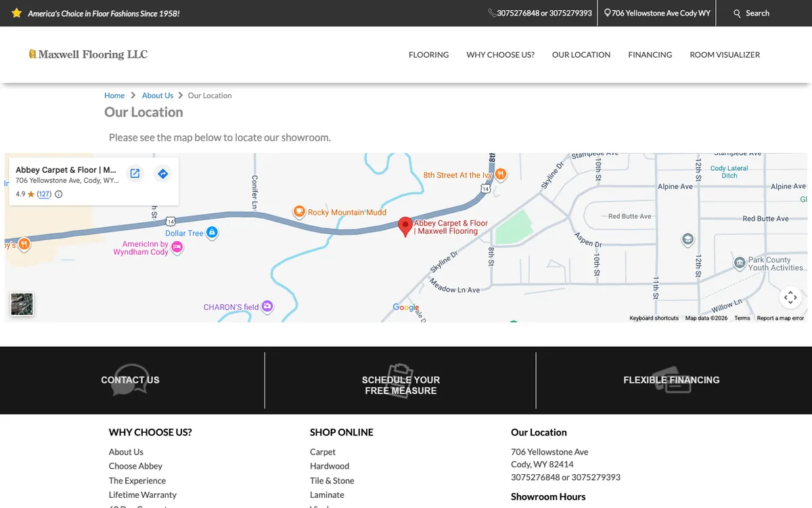Click the red Abbey Carpet & Floor map pin

(405, 227)
